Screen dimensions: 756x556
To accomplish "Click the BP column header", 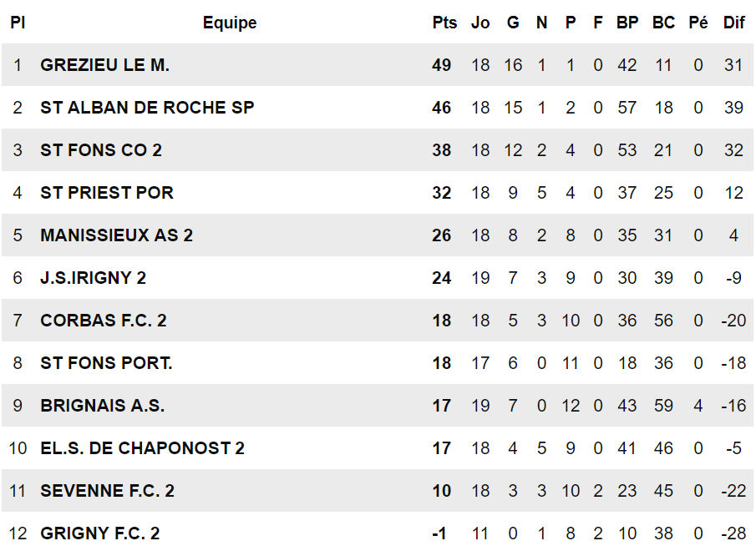I will [x=627, y=23].
